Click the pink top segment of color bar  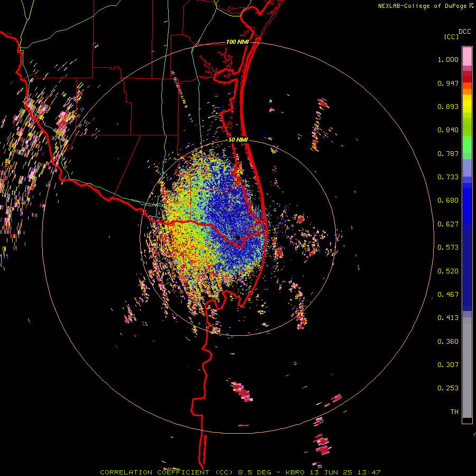pyautogui.click(x=467, y=57)
